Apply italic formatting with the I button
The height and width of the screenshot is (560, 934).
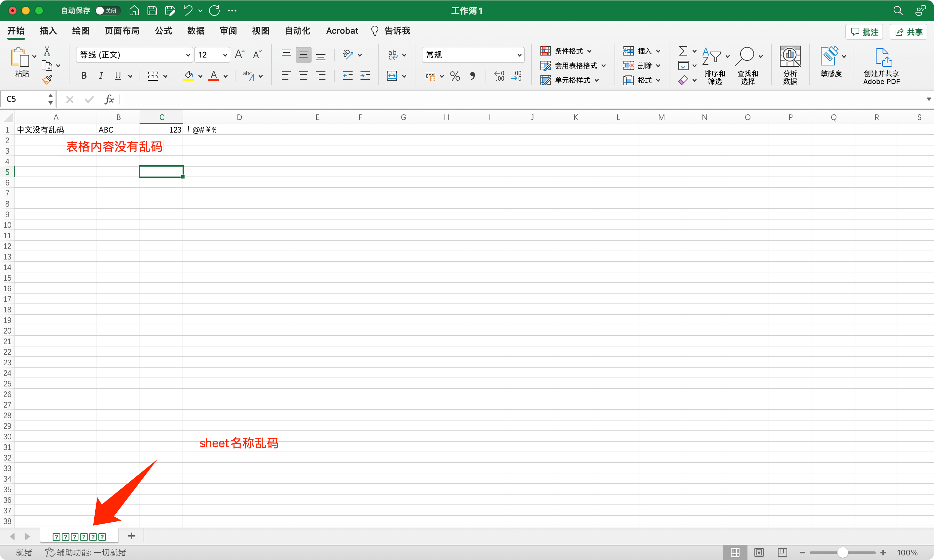coord(101,76)
